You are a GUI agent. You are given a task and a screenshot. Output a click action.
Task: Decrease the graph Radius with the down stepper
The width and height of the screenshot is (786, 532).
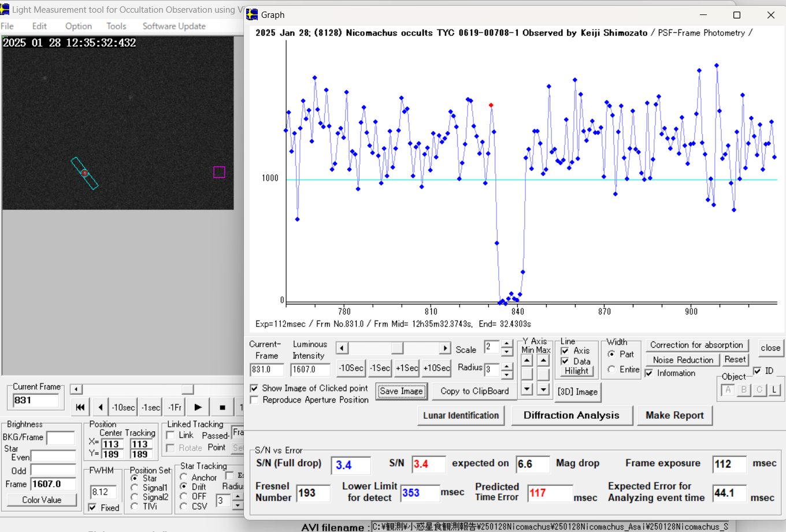point(506,374)
